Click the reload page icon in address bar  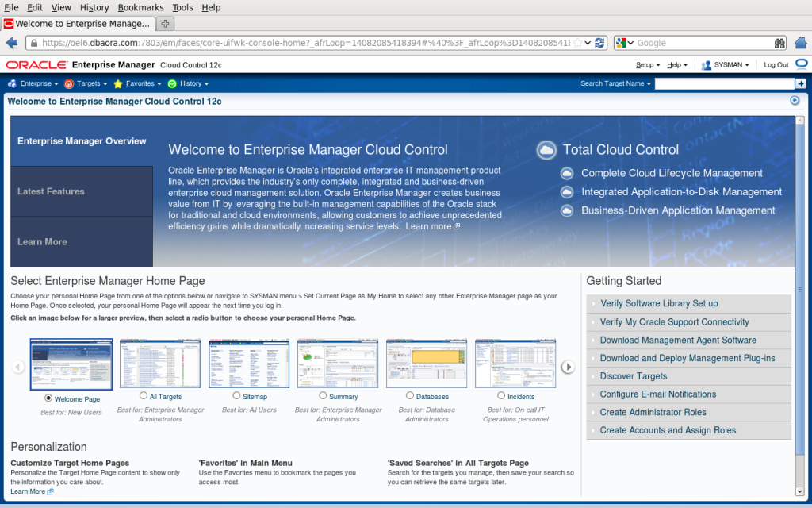pos(599,43)
